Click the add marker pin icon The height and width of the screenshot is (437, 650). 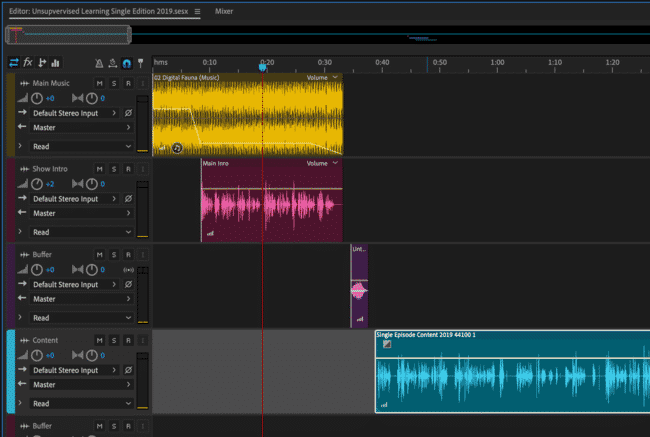coord(141,63)
